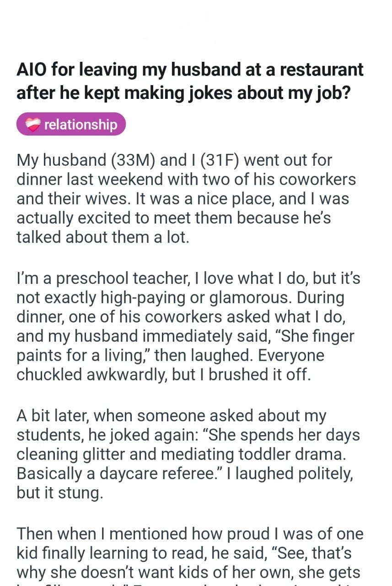Click "cleaning glitter and mediating toddler drama"
The width and height of the screenshot is (392, 586).
(180, 454)
